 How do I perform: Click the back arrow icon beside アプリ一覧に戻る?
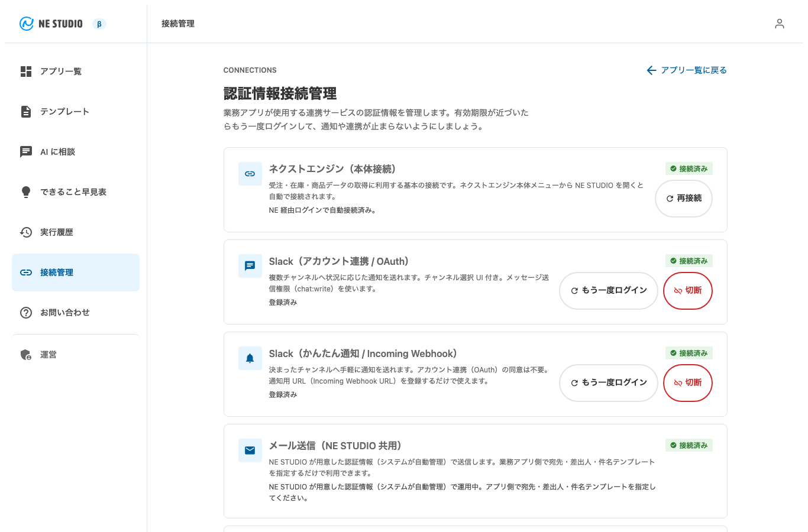coord(651,70)
